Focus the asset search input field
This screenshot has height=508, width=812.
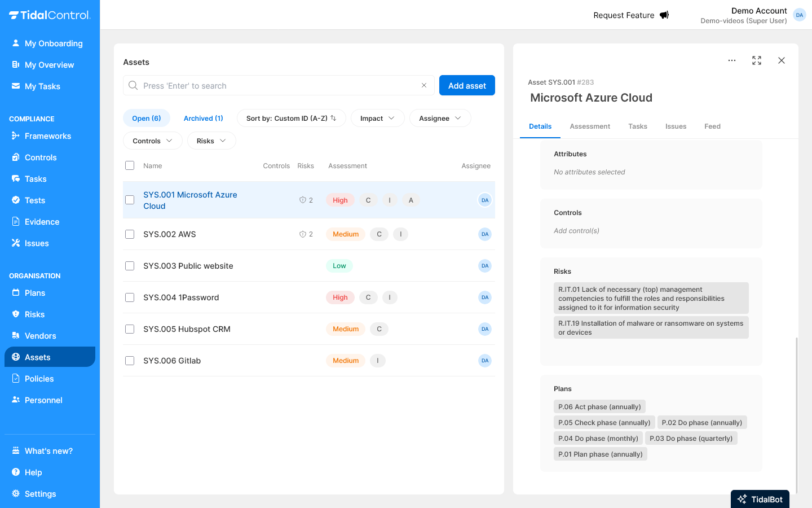[276, 86]
